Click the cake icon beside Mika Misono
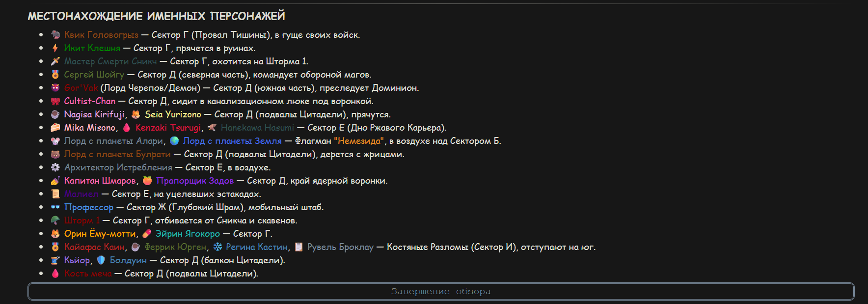This screenshot has width=868, height=304. click(55, 128)
